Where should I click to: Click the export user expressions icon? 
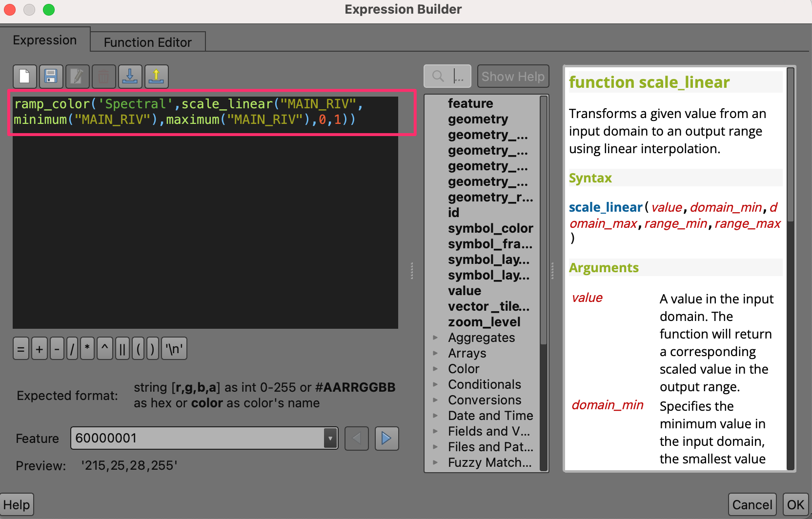tap(156, 77)
